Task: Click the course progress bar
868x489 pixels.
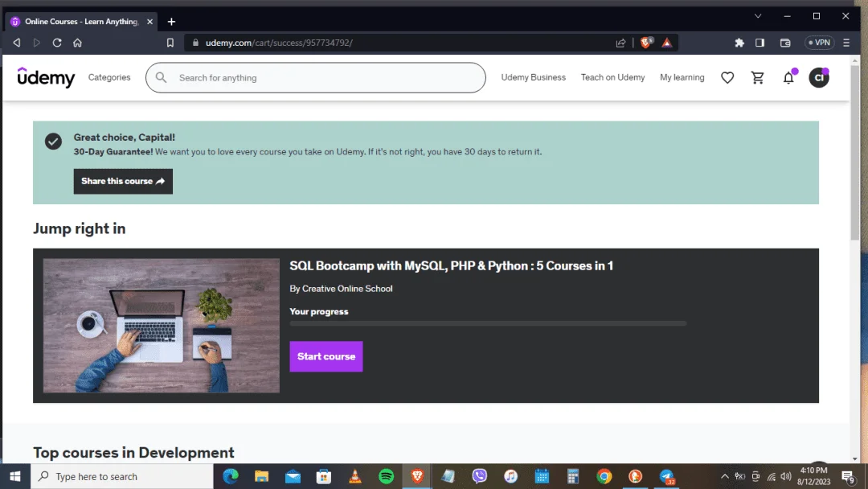Action: tap(488, 323)
